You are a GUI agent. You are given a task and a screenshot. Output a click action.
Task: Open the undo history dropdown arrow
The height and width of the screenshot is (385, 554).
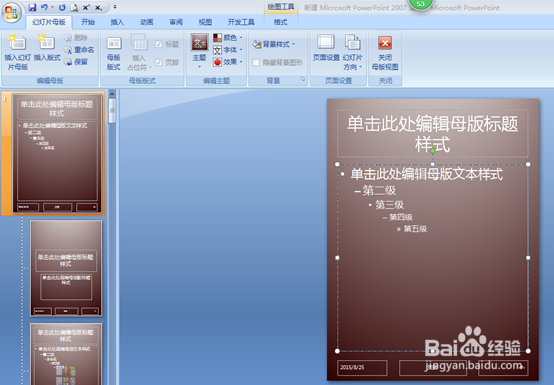(52, 7)
